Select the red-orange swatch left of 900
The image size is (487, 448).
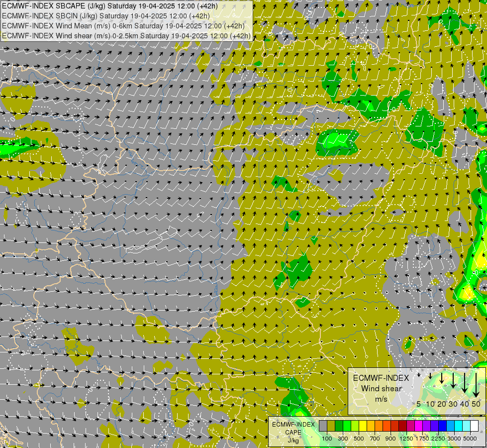[x=387, y=426]
